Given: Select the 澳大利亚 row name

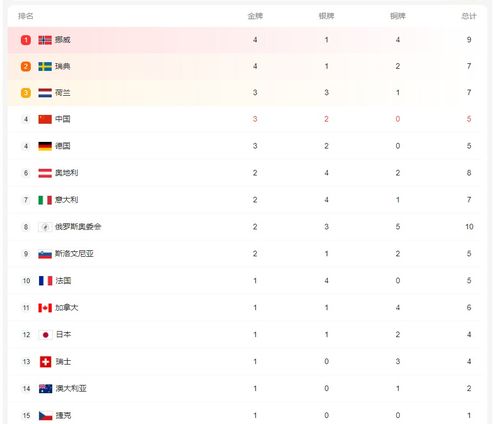Looking at the screenshot, I should coord(71,389).
